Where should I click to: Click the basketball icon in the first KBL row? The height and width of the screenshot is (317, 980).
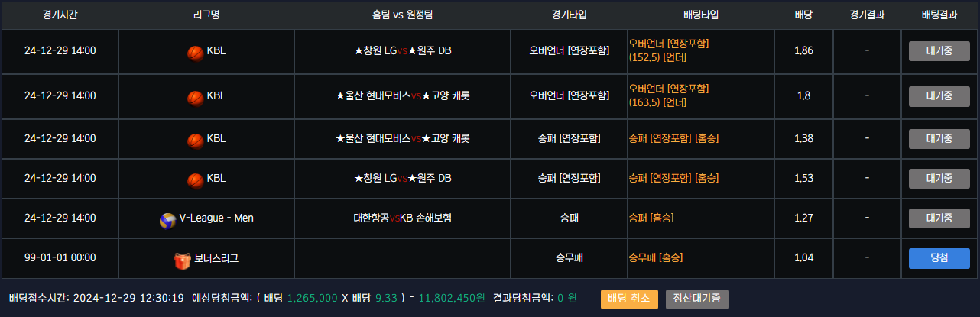click(x=195, y=52)
